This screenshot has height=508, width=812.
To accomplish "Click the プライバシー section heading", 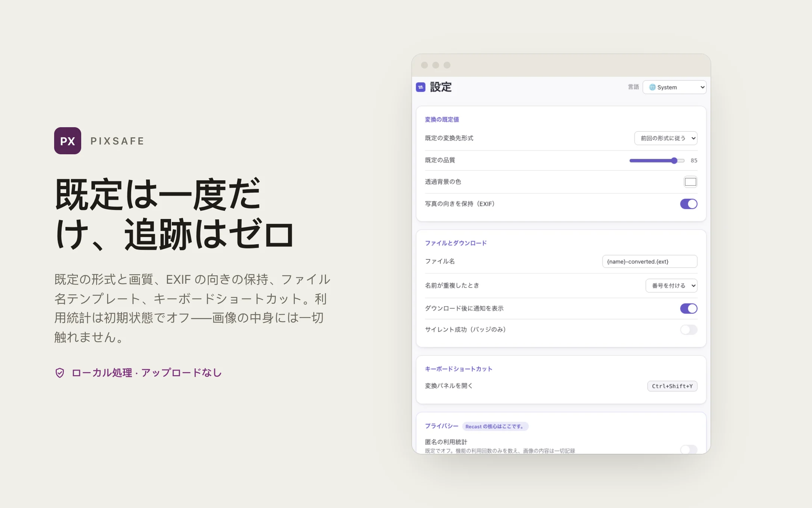I will [x=441, y=426].
